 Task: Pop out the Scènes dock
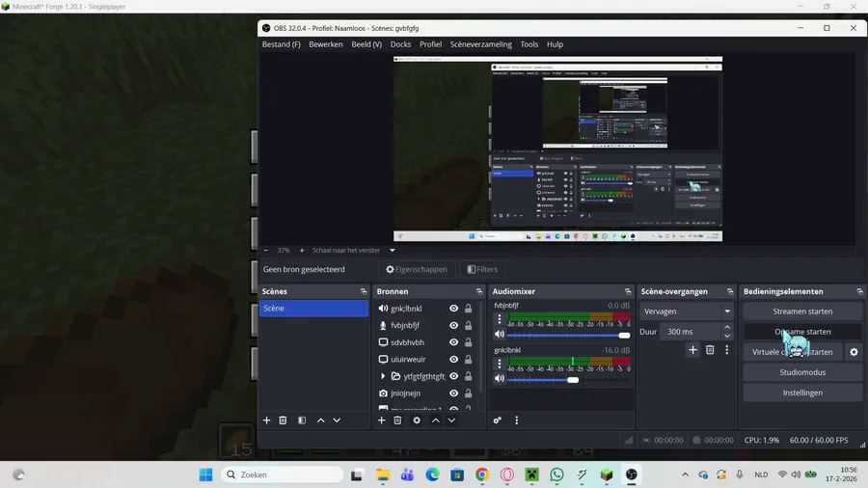[364, 291]
